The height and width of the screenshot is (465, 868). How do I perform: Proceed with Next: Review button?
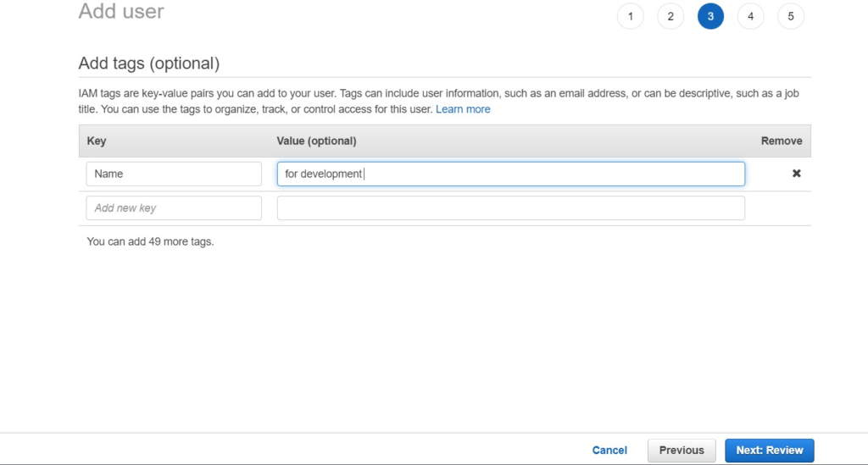coord(770,450)
